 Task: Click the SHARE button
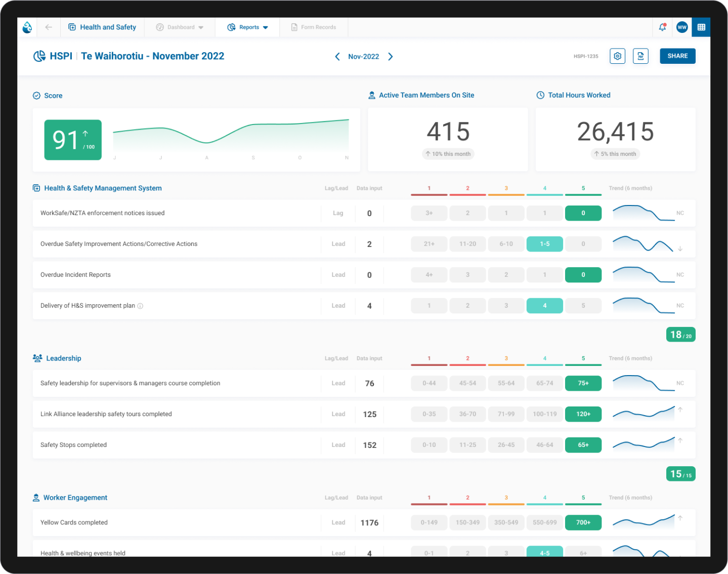(x=677, y=56)
